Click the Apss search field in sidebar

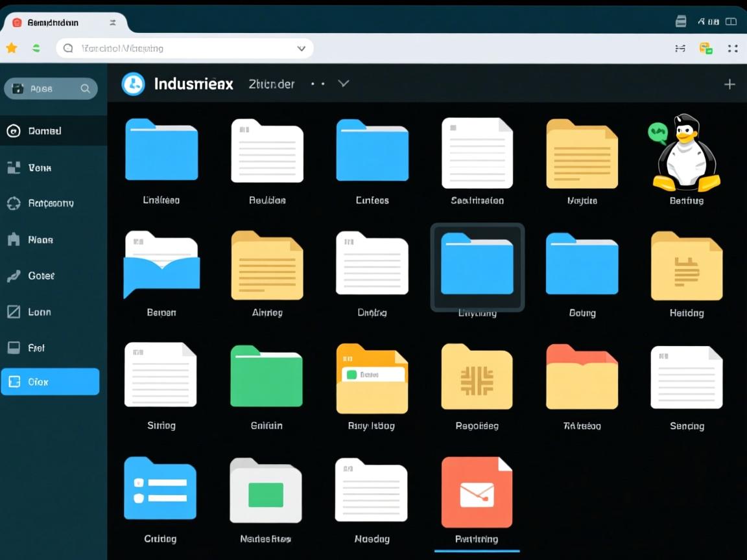(51, 89)
